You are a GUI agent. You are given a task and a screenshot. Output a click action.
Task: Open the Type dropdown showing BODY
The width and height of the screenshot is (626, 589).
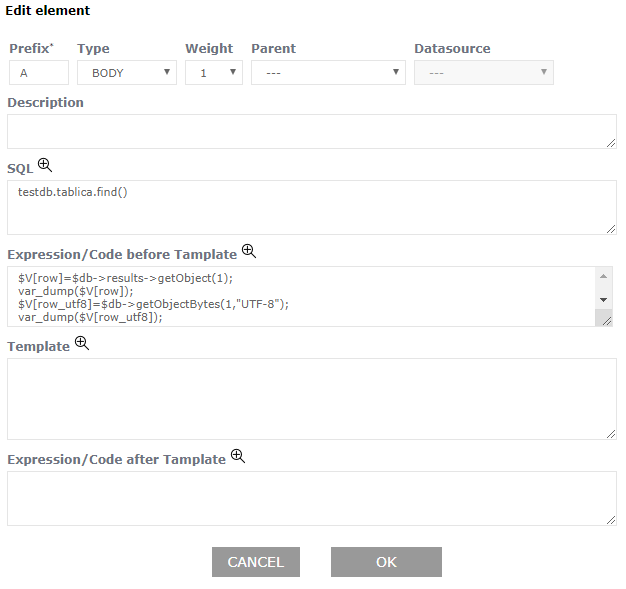(x=126, y=73)
